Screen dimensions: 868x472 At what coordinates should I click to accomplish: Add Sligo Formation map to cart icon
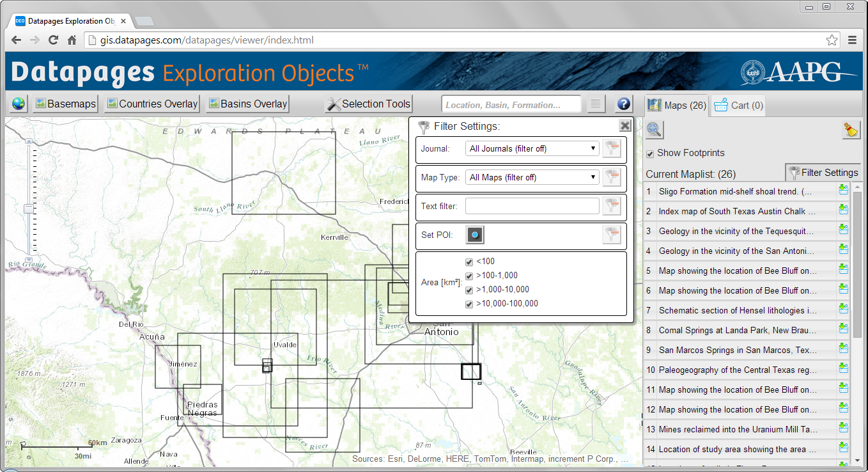[x=843, y=191]
